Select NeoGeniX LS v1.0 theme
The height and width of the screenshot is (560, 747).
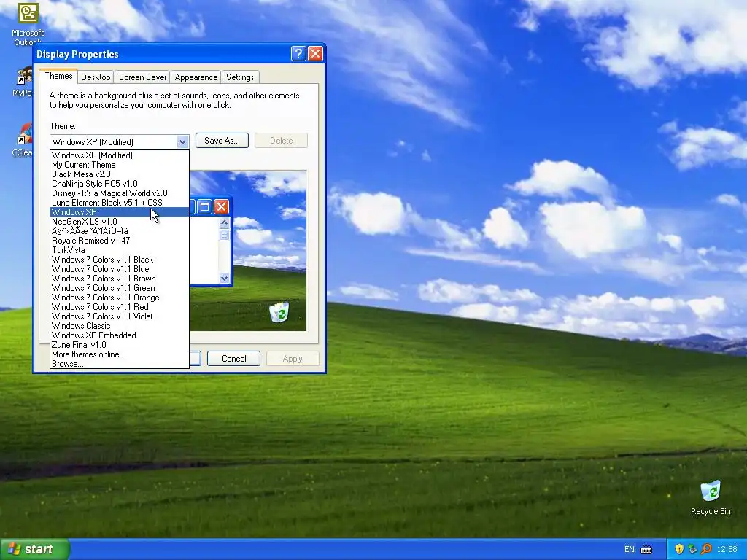pos(119,222)
